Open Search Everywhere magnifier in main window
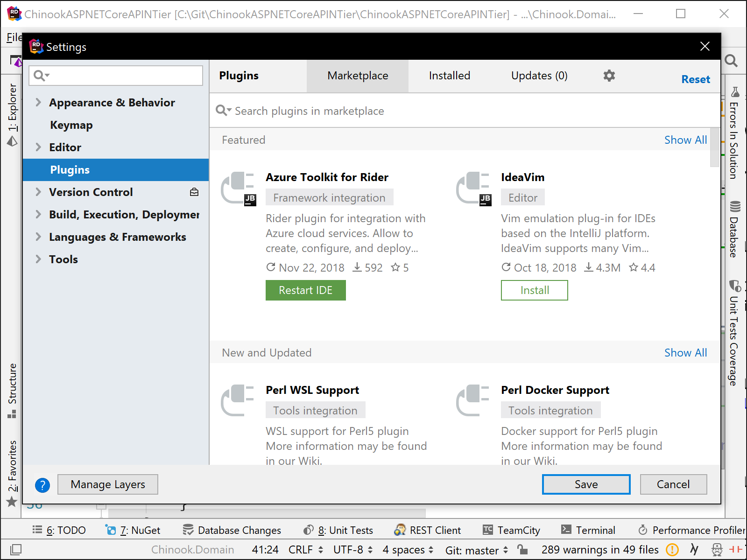The image size is (747, 560). point(731,61)
